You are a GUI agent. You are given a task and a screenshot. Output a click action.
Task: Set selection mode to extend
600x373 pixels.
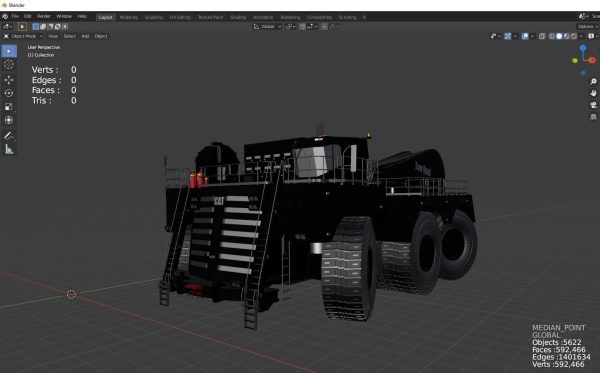(43, 26)
